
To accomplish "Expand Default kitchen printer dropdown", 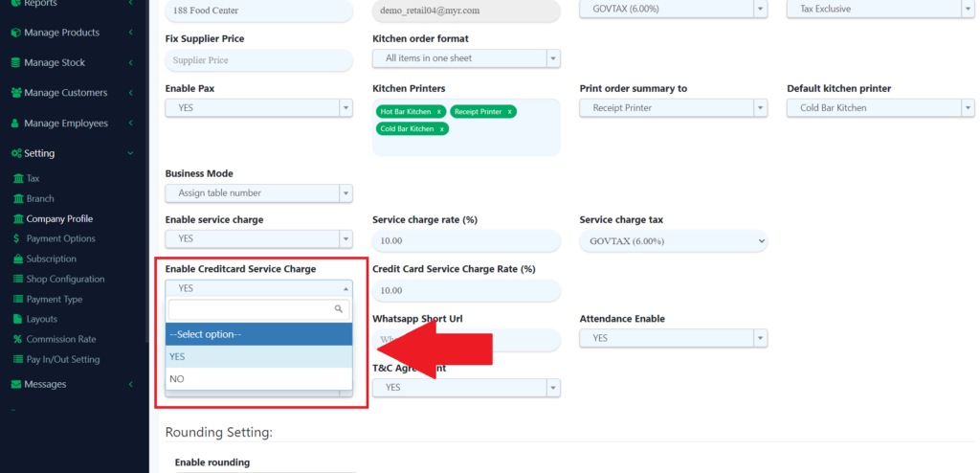I will coord(880,108).
